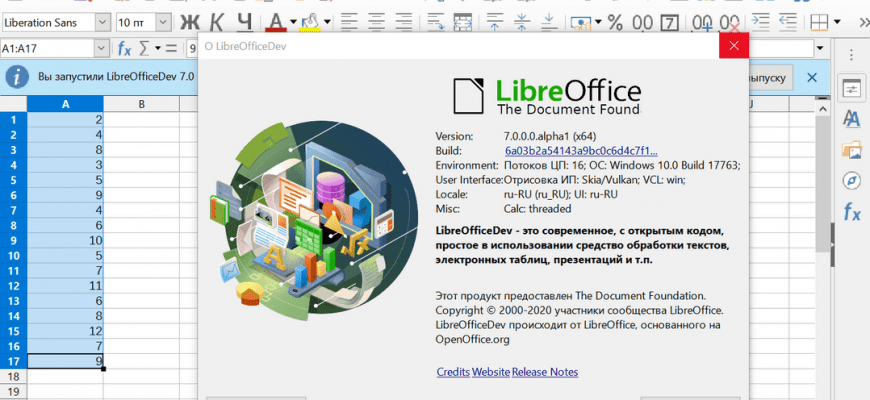Toggle wrap text in cells

point(436,22)
